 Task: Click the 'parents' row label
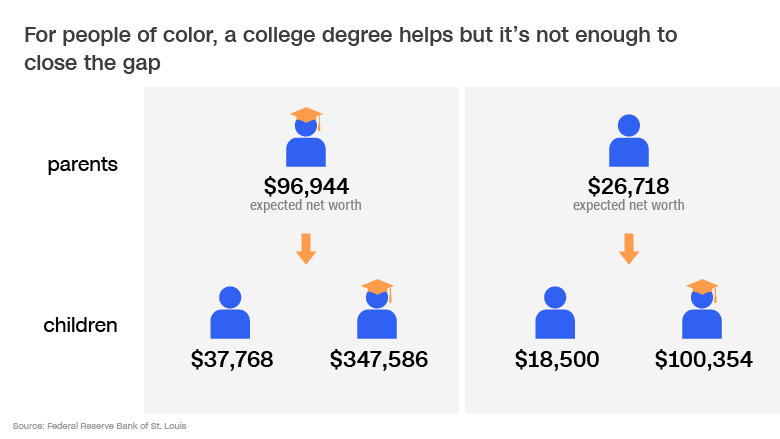coord(83,165)
